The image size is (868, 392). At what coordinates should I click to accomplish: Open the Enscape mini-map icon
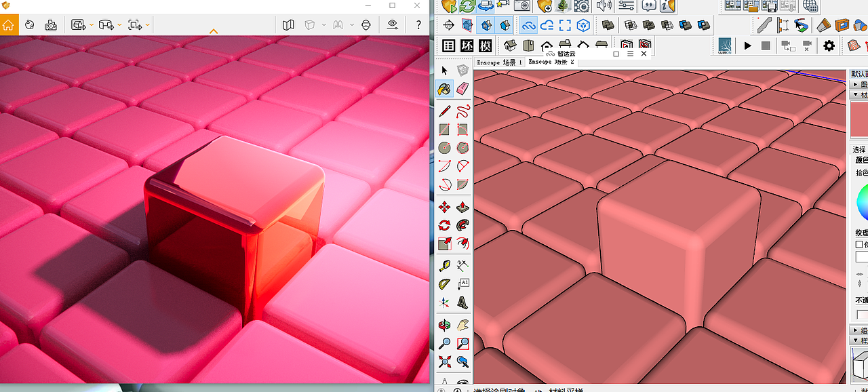tap(288, 25)
